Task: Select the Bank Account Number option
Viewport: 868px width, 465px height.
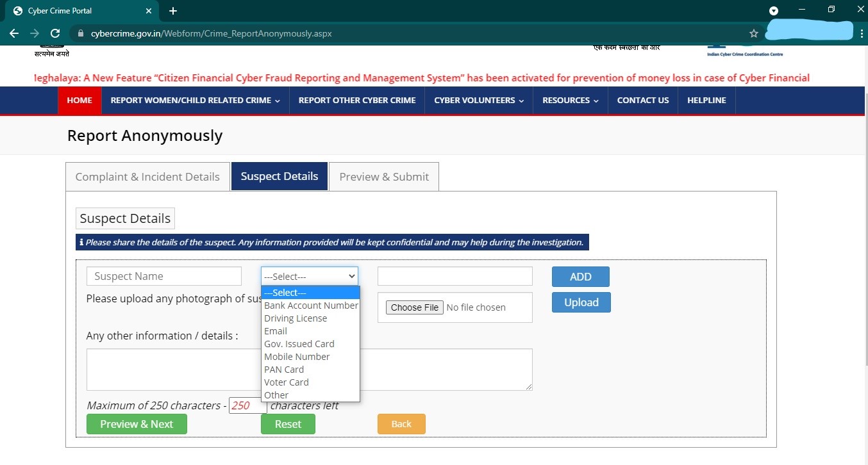Action: (312, 305)
